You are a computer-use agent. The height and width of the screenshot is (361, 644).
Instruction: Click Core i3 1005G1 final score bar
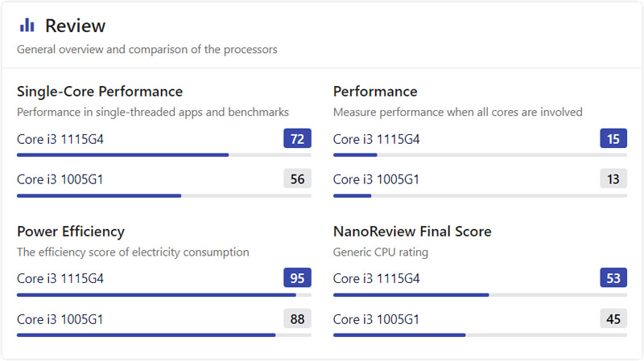pos(480,335)
